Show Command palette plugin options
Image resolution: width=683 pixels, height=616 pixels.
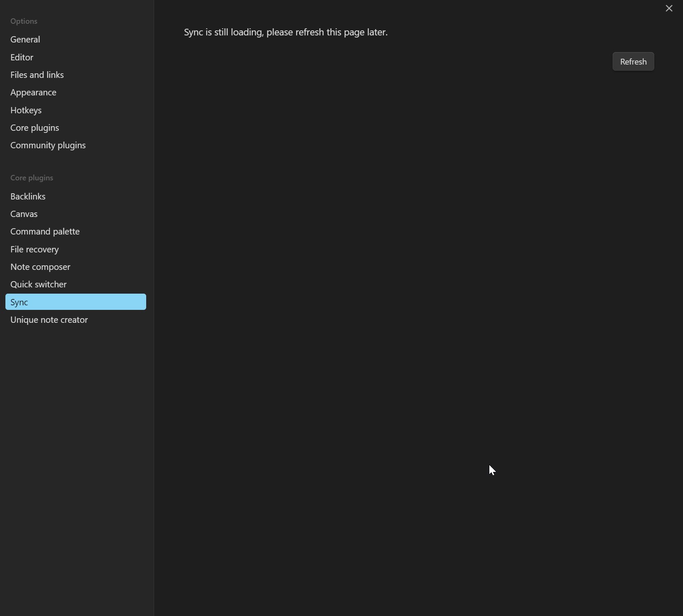[x=45, y=232]
